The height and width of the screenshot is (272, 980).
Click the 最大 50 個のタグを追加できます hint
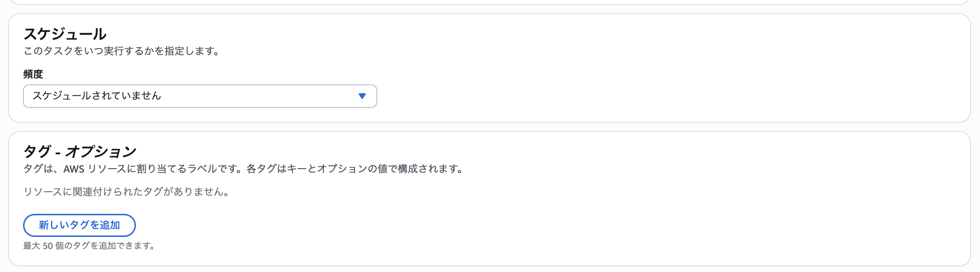point(89,246)
